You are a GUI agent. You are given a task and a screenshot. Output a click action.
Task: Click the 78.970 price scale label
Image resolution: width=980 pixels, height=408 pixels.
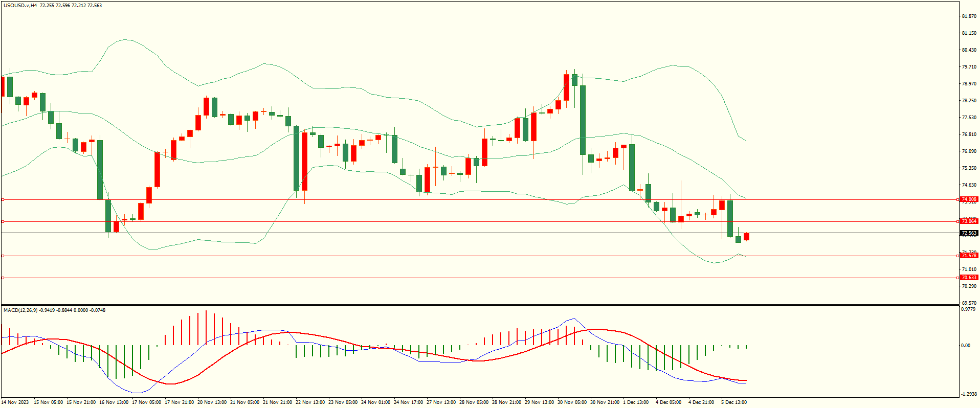pos(969,84)
